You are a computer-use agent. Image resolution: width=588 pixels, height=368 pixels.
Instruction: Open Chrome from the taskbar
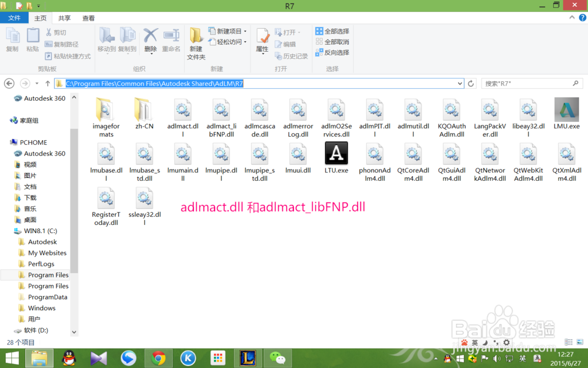click(158, 358)
